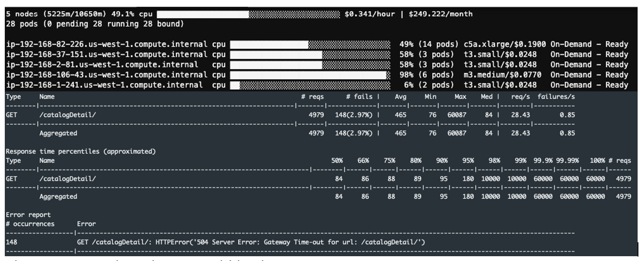Click the '28 pods (0 pending 28 running 28 bound)' line
Screen dimensions: 644x261
pyautogui.click(x=95, y=24)
